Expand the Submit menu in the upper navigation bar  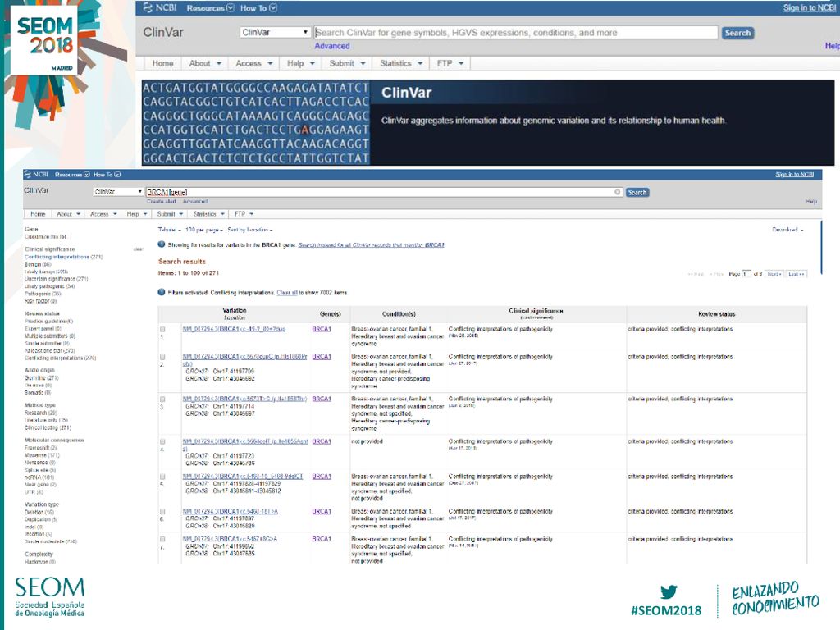pos(347,63)
